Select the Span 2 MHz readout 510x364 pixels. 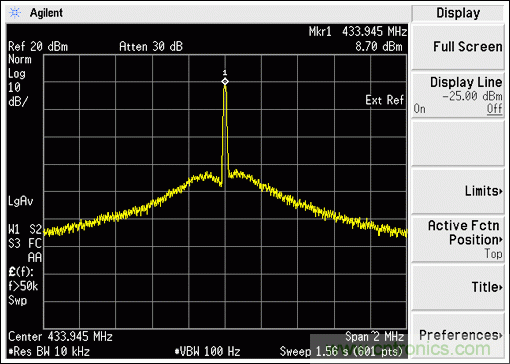pos(374,337)
